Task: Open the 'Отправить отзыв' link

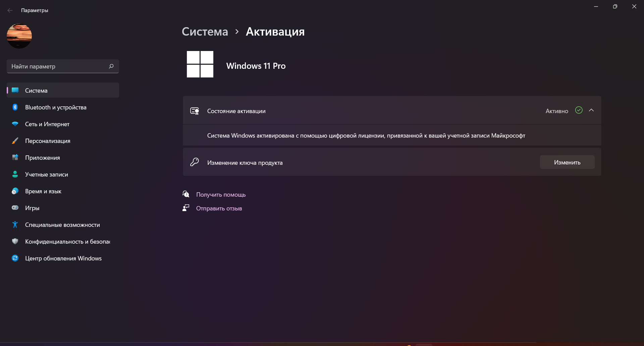Action: click(x=219, y=208)
